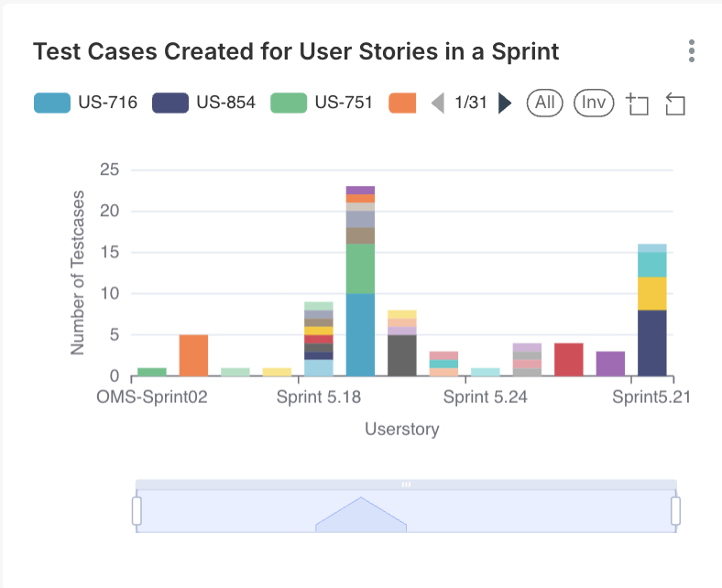
Task: Go to previous legend page arrow
Action: 438,103
